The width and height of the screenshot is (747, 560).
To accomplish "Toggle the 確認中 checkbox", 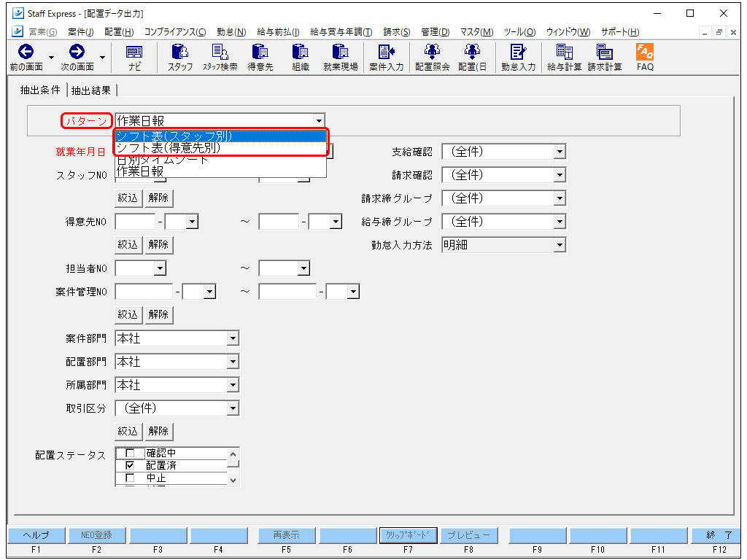I will tap(130, 453).
